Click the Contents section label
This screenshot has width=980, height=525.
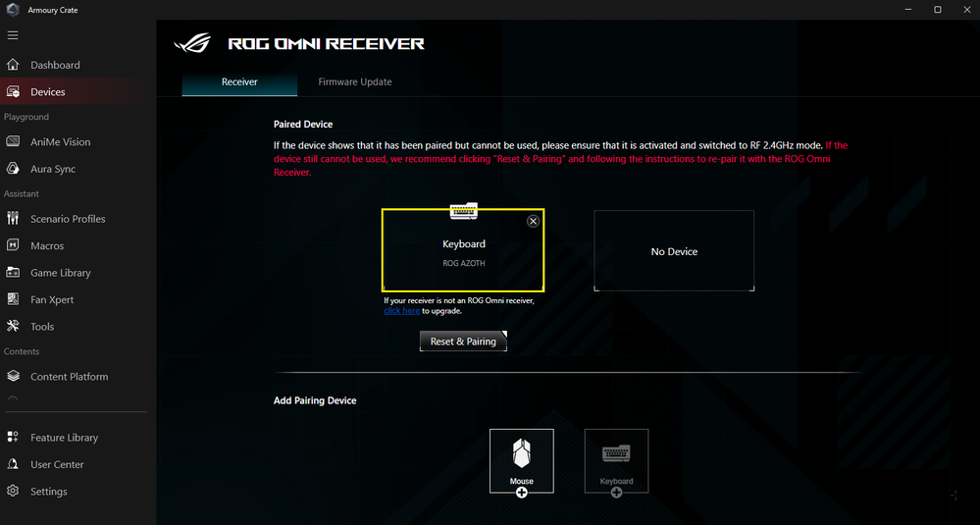coord(22,351)
